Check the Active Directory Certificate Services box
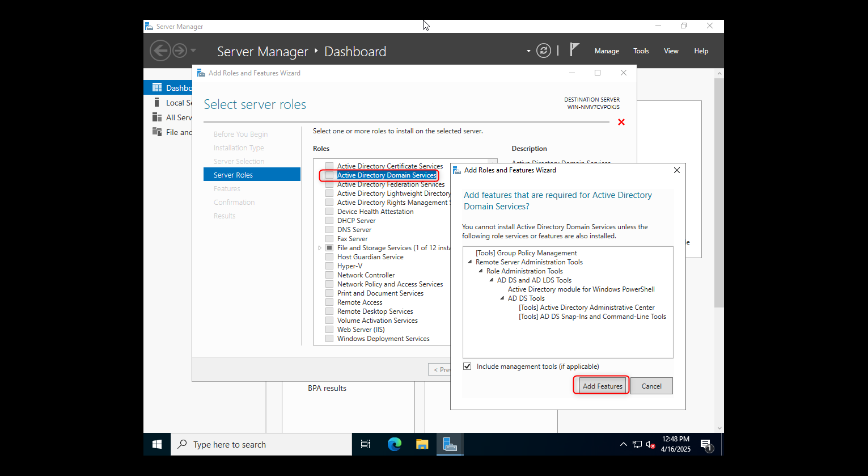The image size is (868, 476). coord(329,166)
